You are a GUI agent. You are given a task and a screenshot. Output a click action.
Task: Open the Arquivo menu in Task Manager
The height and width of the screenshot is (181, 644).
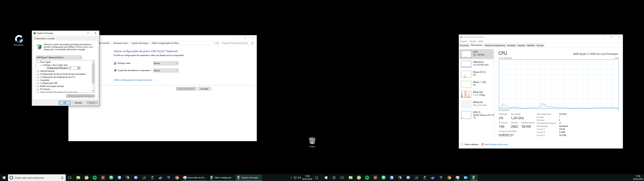464,41
